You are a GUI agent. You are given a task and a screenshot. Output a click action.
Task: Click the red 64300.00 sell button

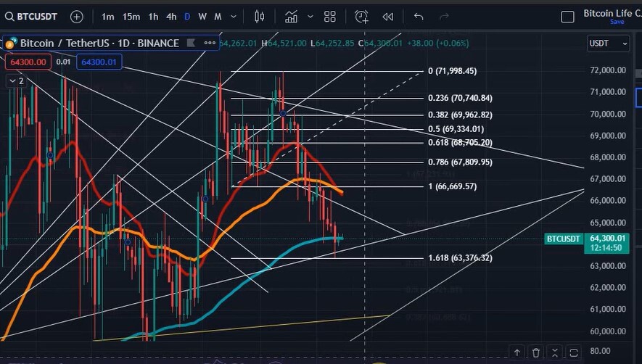(28, 62)
